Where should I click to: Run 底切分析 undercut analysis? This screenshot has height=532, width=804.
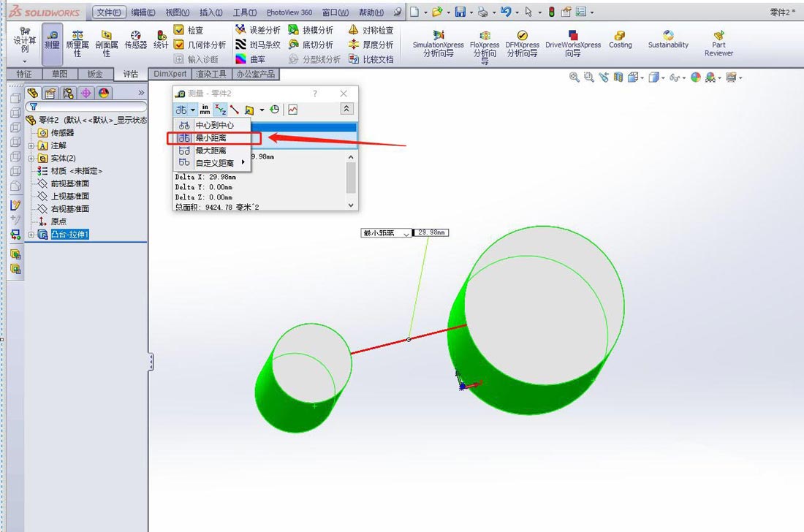point(311,45)
